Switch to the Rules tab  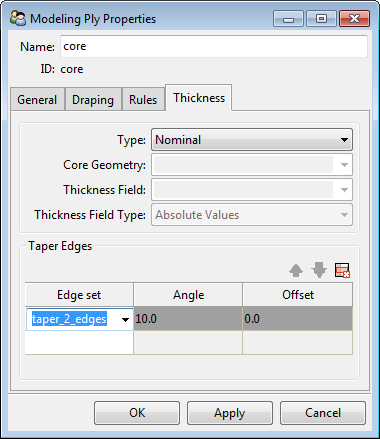143,99
